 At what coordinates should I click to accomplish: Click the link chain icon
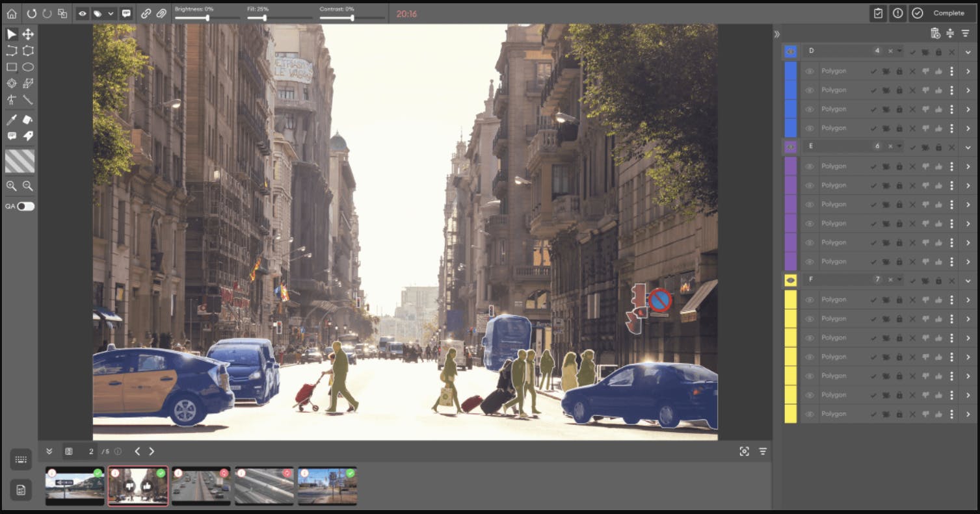pos(146,13)
